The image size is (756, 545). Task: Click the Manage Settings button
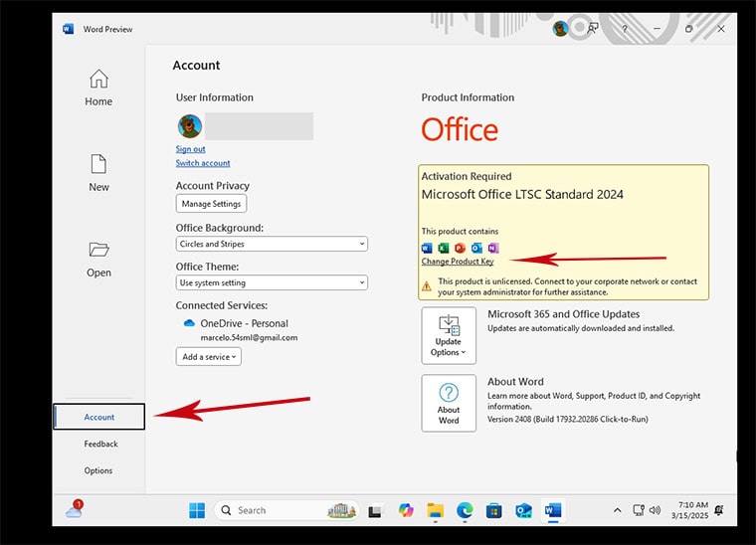(x=211, y=204)
